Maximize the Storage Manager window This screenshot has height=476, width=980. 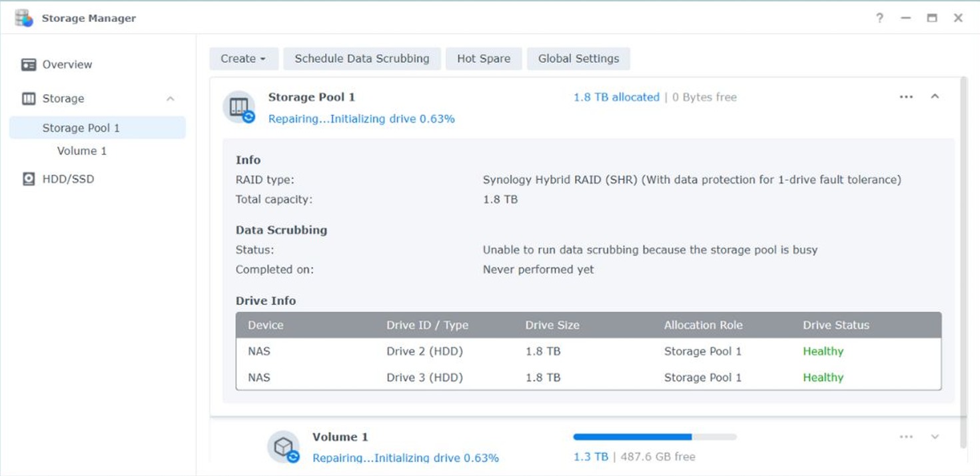932,18
